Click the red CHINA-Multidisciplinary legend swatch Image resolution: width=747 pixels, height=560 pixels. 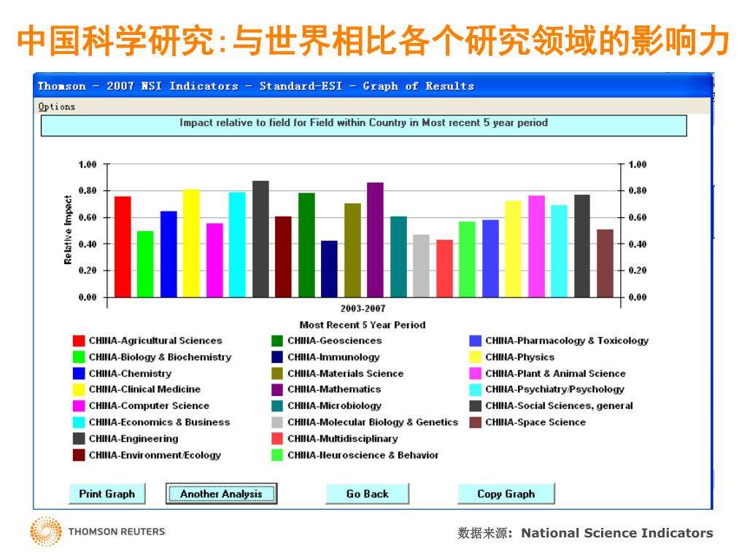(277, 438)
